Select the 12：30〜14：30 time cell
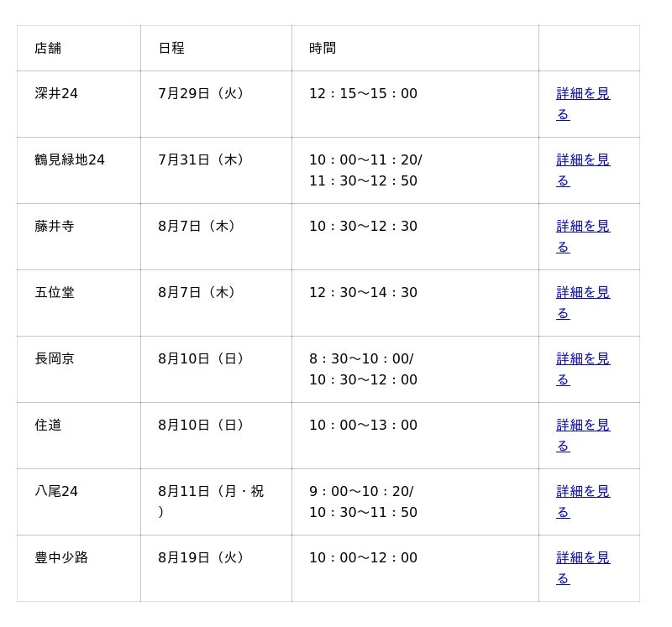This screenshot has width=672, height=627. 363,293
